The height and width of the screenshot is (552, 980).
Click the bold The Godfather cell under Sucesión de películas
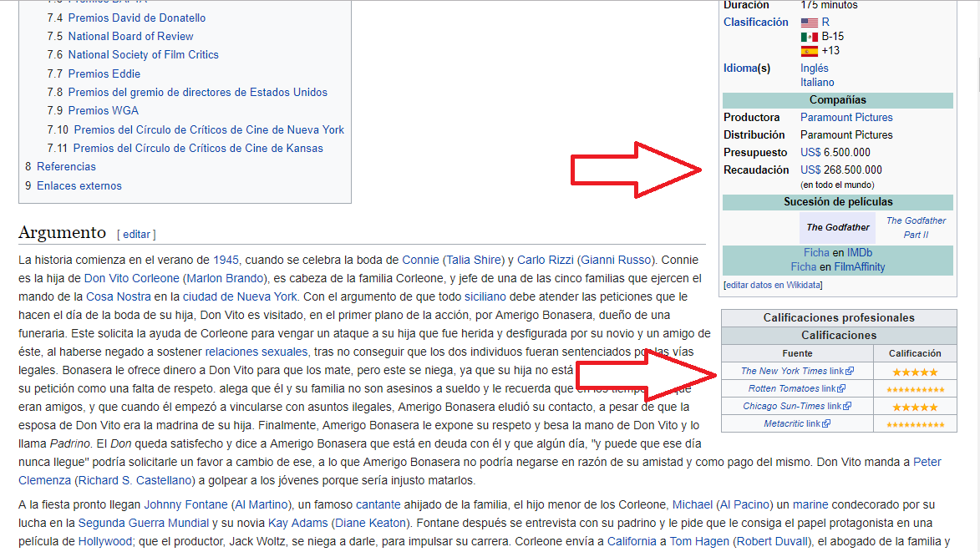[x=837, y=228]
